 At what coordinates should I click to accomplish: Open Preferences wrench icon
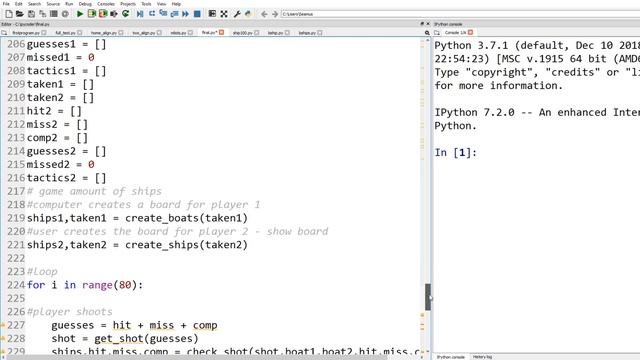pos(237,14)
